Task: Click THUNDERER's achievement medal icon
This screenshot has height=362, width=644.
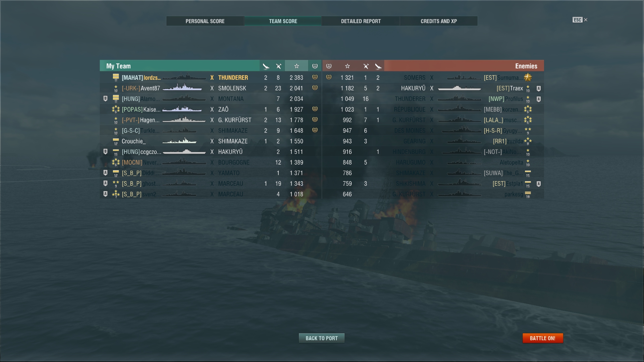Action: tap(315, 77)
